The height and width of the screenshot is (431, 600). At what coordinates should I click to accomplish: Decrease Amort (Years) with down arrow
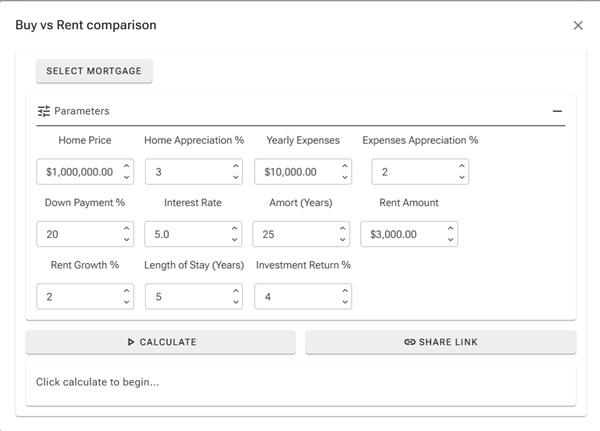point(344,240)
